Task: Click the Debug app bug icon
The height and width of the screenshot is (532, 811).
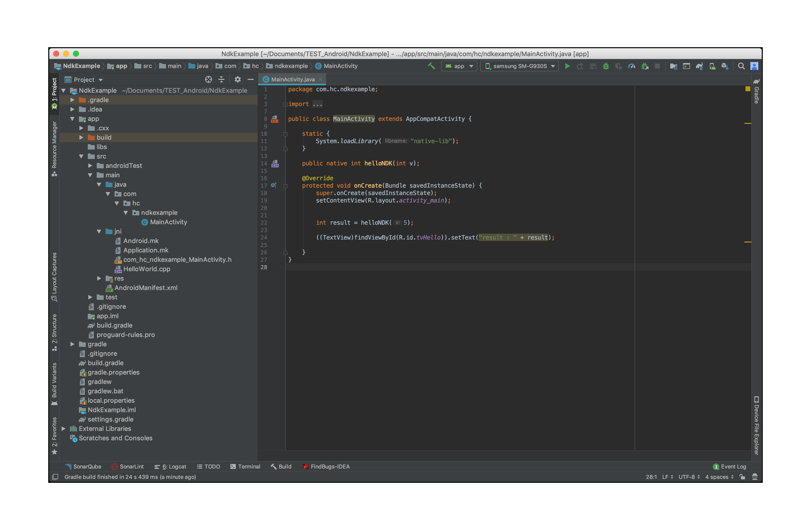Action: click(606, 66)
